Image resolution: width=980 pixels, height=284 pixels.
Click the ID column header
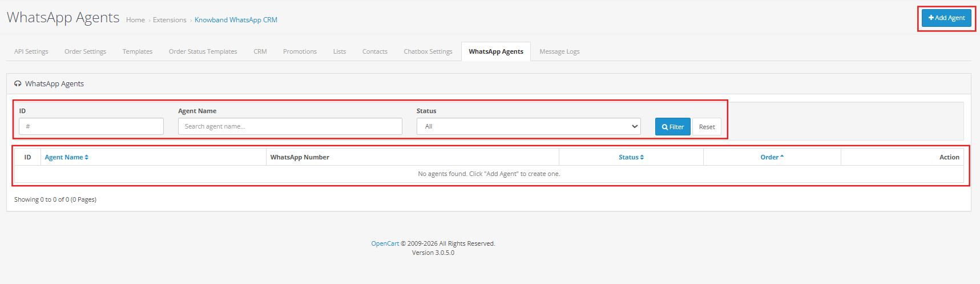(27, 157)
